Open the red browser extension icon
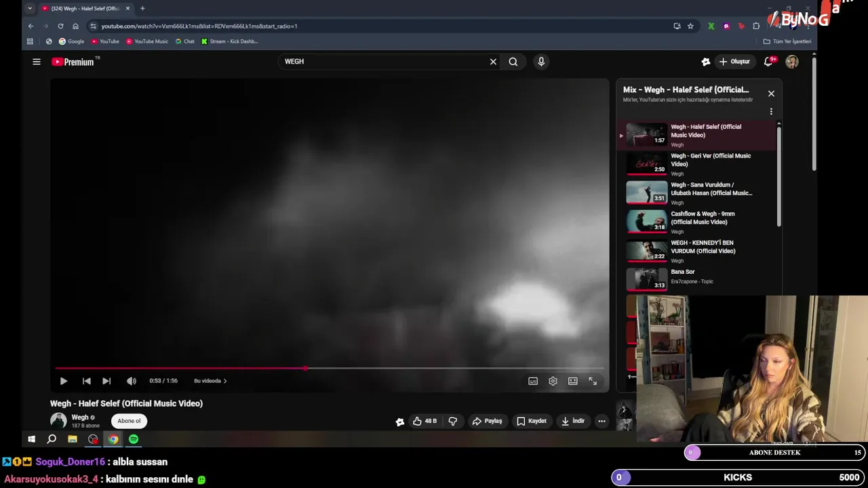The width and height of the screenshot is (868, 488). (x=741, y=26)
